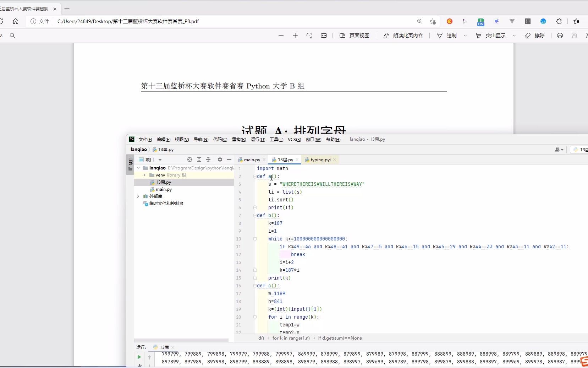The width and height of the screenshot is (588, 368).
Task: Collapse the lanqiao project root
Action: point(138,168)
